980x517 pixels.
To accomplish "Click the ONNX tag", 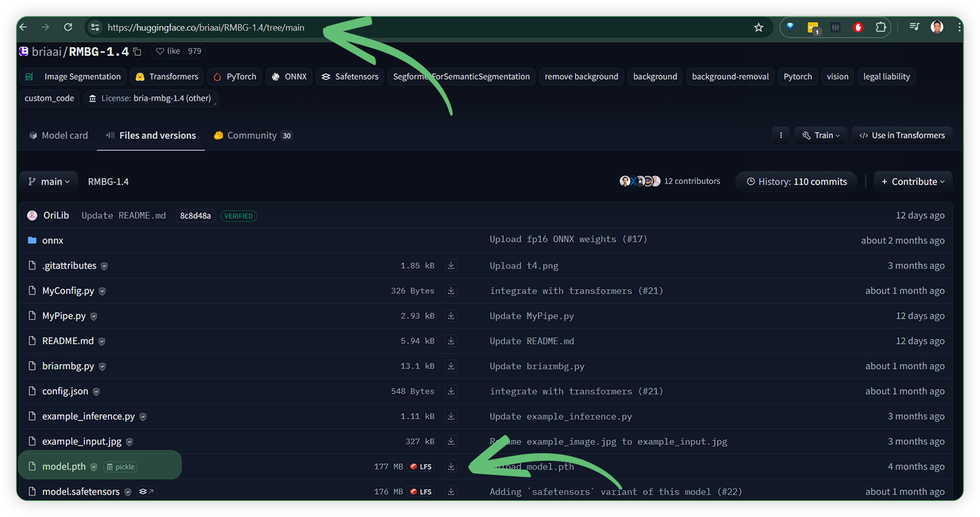I will point(289,77).
